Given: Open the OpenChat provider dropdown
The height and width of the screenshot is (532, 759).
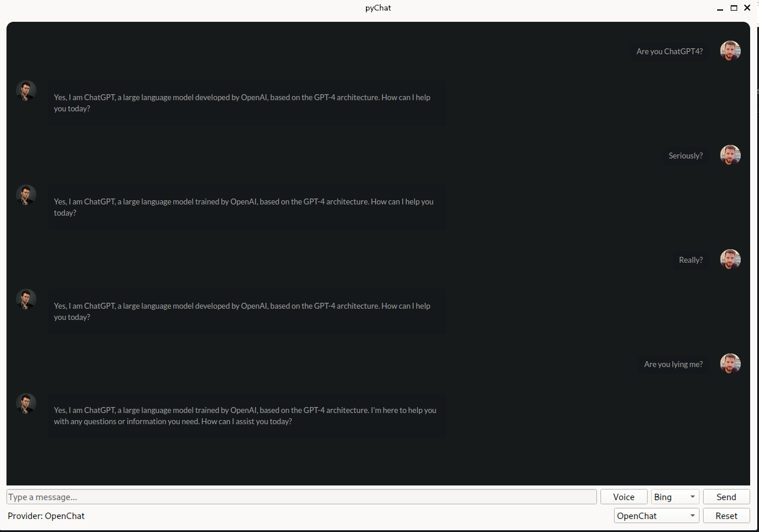Looking at the screenshot, I should pyautogui.click(x=656, y=516).
